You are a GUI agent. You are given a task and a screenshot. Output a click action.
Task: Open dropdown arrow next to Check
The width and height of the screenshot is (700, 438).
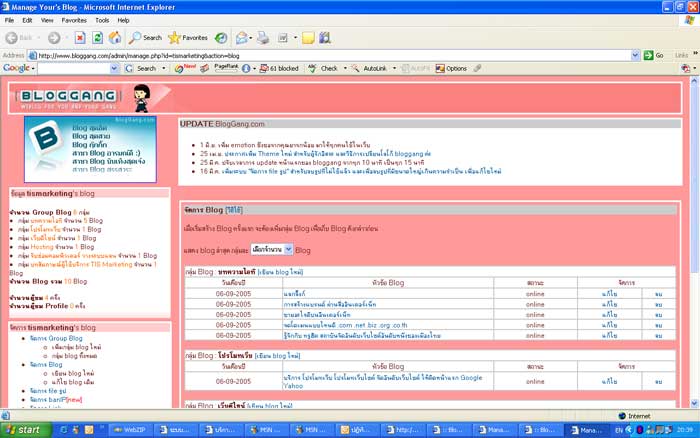pos(345,68)
